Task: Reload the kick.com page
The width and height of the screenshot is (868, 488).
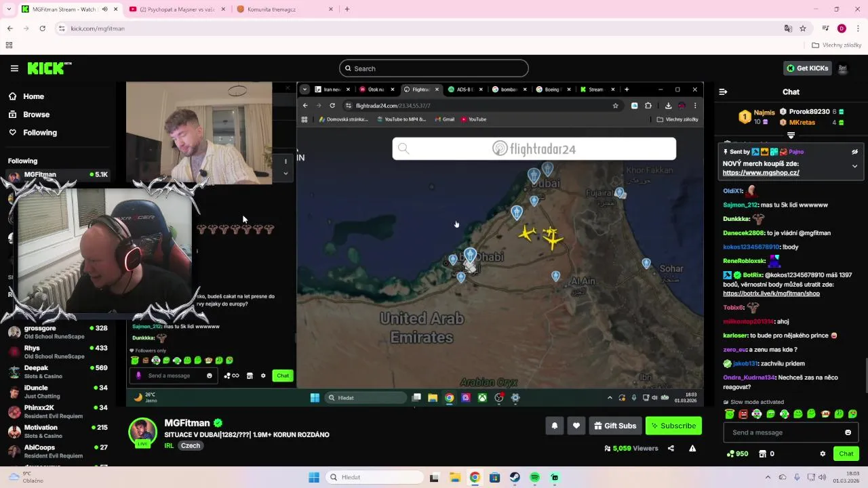Action: coord(42,28)
